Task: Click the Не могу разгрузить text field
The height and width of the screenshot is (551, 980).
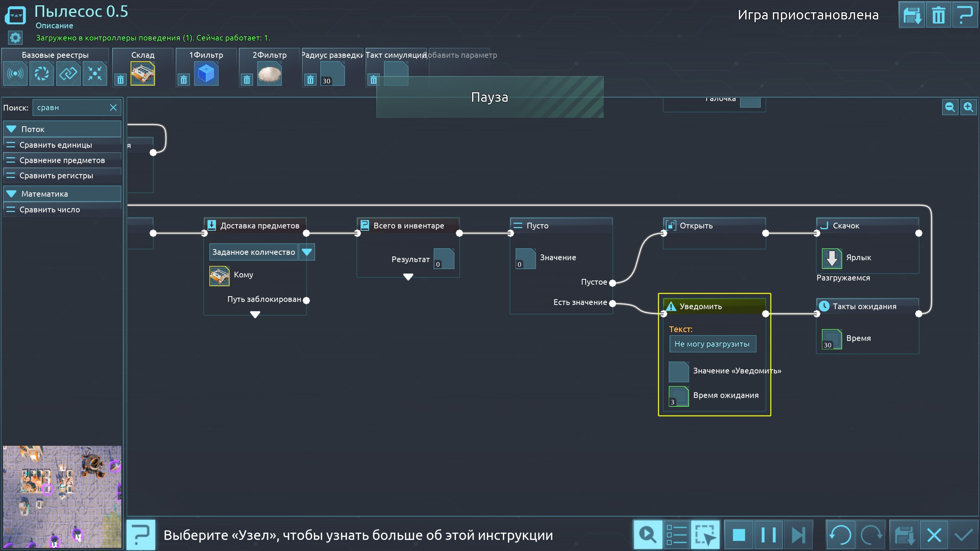Action: (x=712, y=344)
